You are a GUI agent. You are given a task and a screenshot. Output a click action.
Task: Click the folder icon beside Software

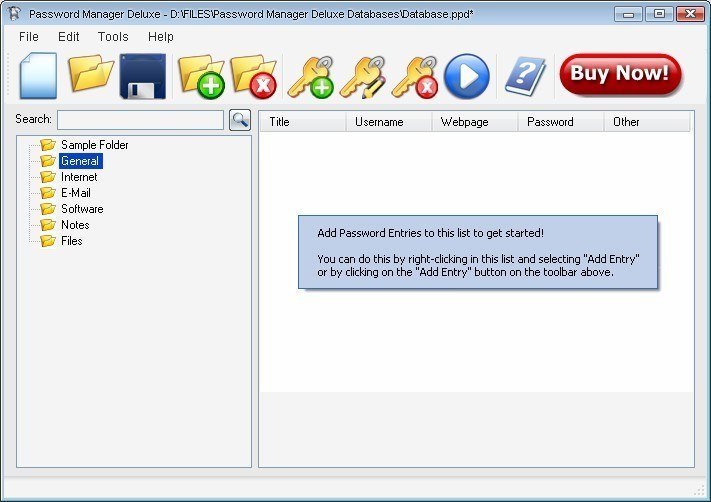point(48,209)
